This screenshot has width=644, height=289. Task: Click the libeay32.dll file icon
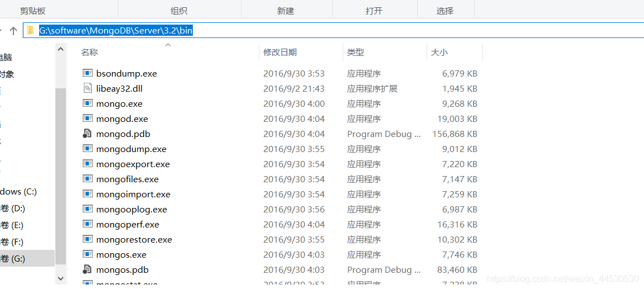(x=87, y=88)
